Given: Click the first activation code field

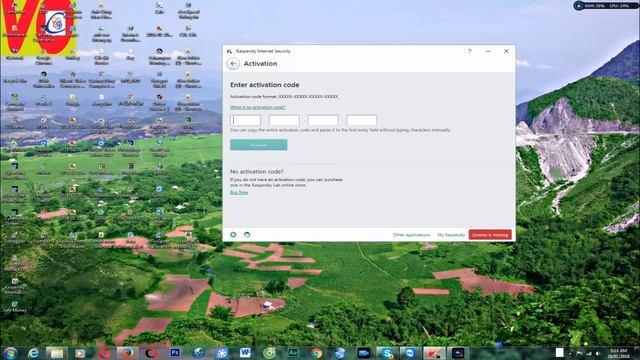Looking at the screenshot, I should pyautogui.click(x=245, y=120).
